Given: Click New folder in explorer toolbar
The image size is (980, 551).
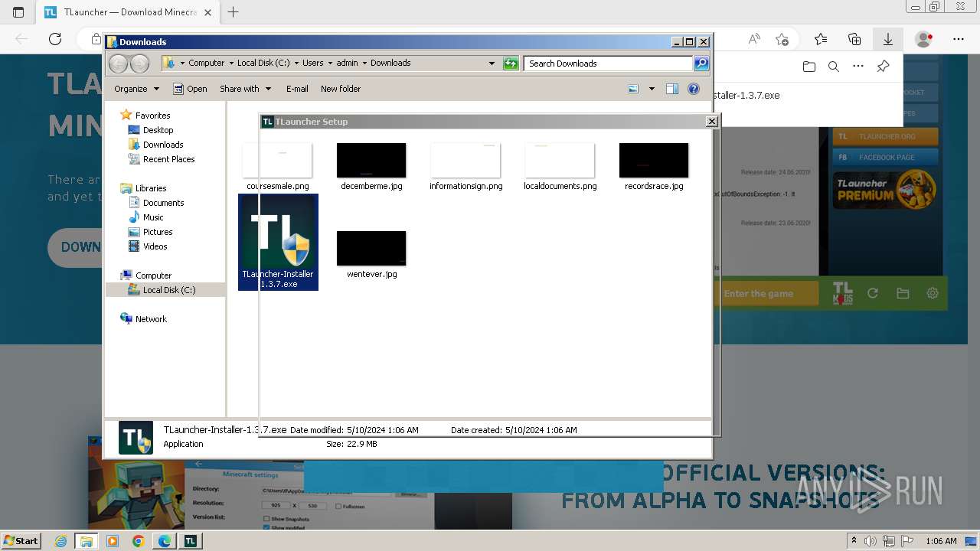Looking at the screenshot, I should point(341,89).
